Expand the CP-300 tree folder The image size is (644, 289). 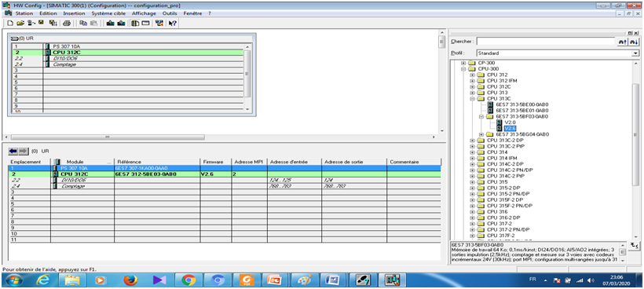click(x=463, y=63)
